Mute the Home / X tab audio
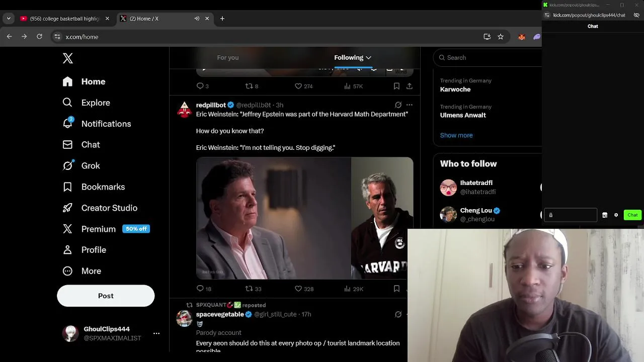The height and width of the screenshot is (362, 644). point(197,19)
